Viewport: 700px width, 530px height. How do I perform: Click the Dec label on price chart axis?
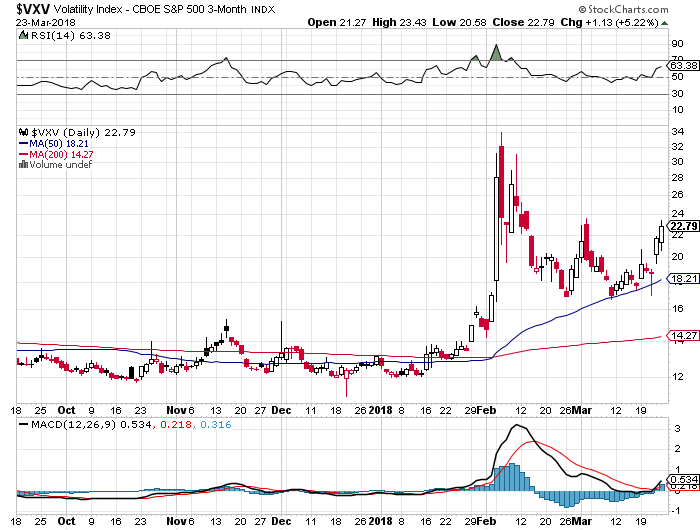281,410
